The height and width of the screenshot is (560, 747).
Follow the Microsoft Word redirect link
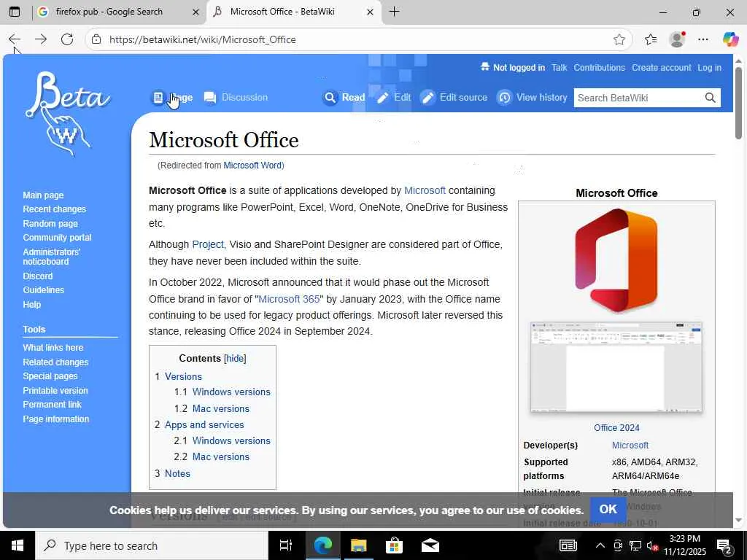pos(252,166)
